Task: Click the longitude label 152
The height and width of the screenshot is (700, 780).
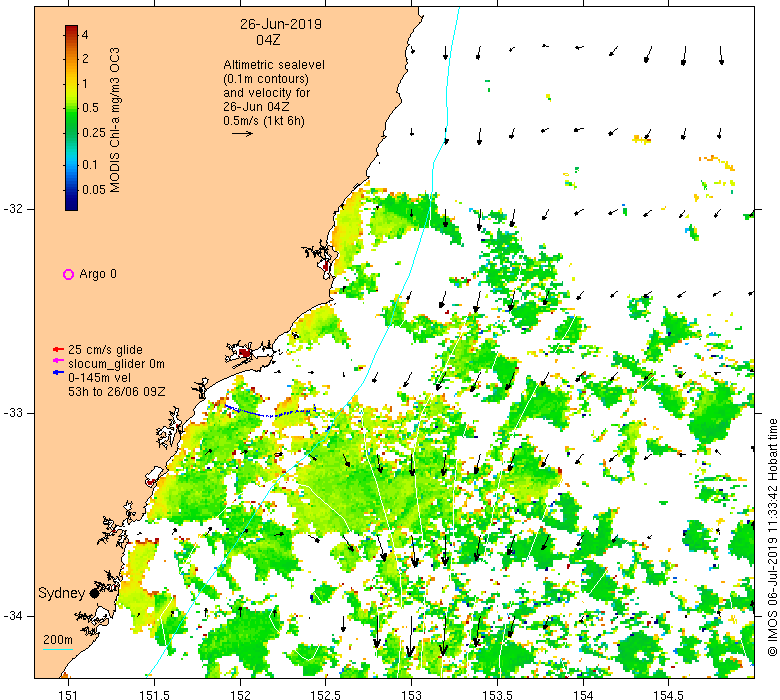Action: coord(240,695)
